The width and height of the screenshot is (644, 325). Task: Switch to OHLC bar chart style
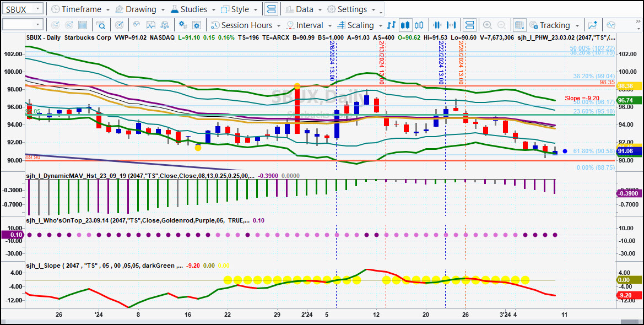pyautogui.click(x=391, y=25)
